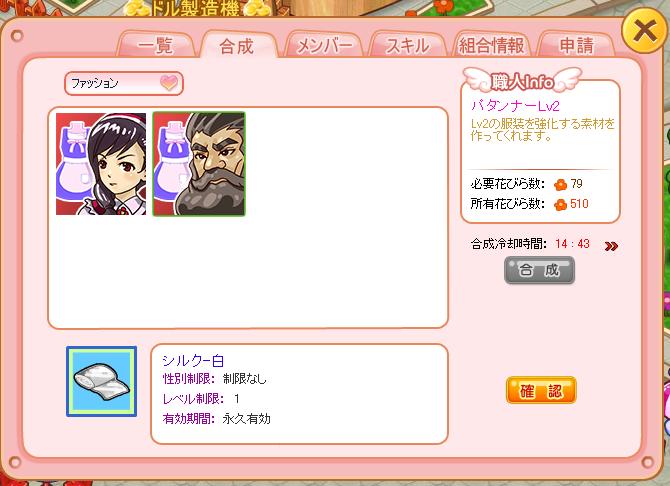The image size is (670, 486).
Task: Open the 申請 tab
Action: [x=576, y=45]
